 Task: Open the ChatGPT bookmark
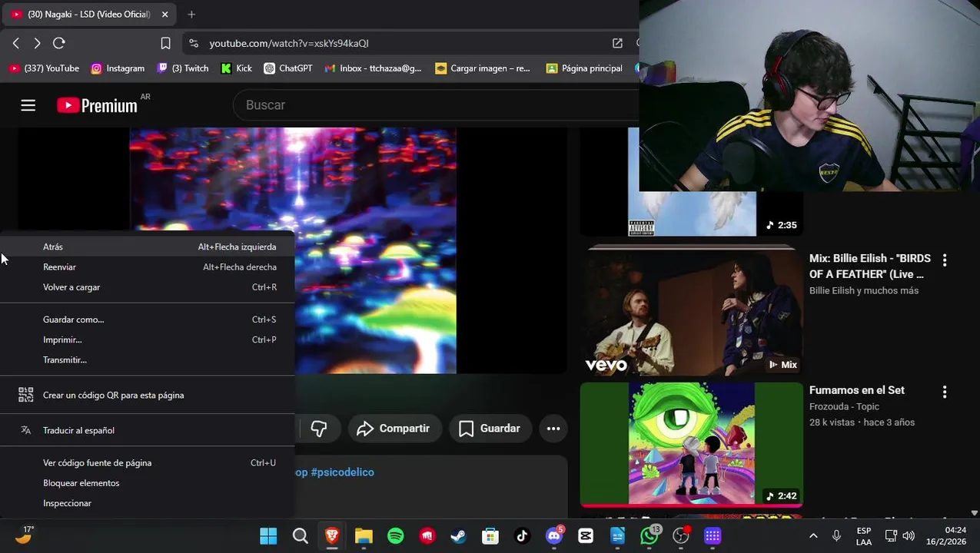pos(288,68)
